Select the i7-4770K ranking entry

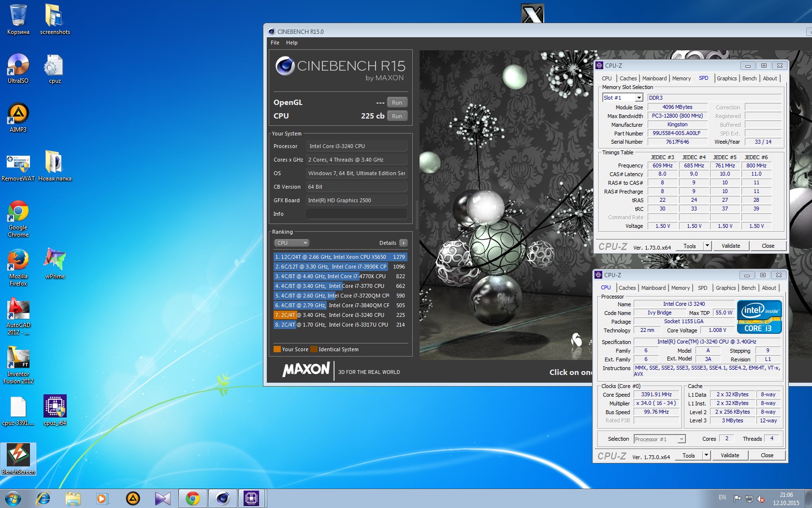tap(340, 276)
